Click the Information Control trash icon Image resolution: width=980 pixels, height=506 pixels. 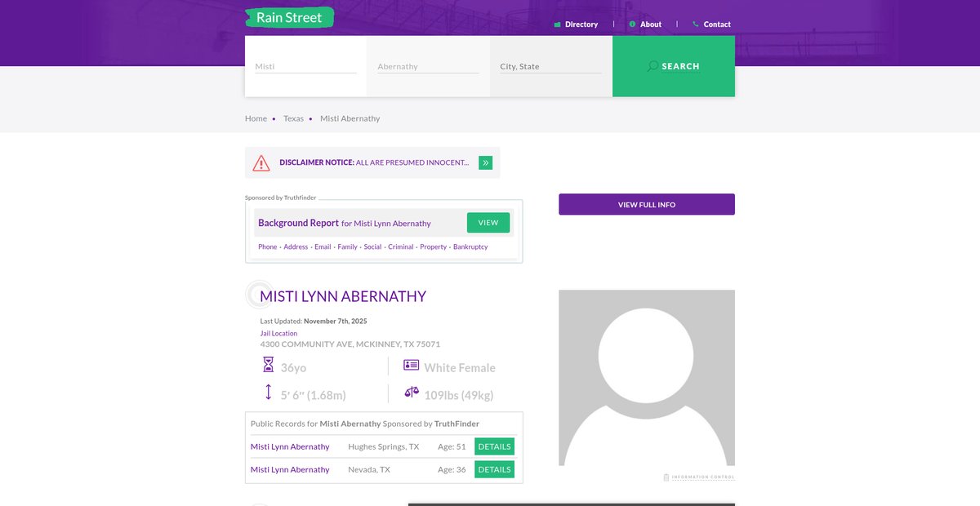[666, 477]
